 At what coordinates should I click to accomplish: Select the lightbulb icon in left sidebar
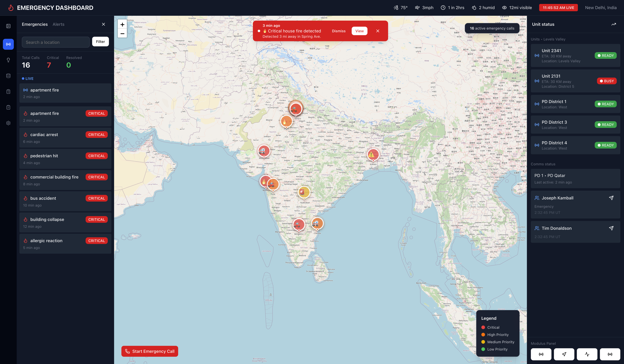8,60
